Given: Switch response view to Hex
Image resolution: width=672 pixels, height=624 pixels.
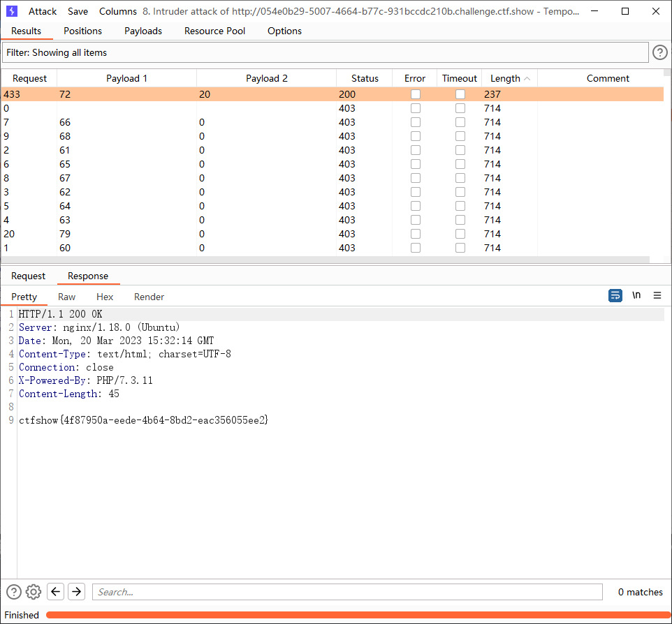Looking at the screenshot, I should point(105,297).
